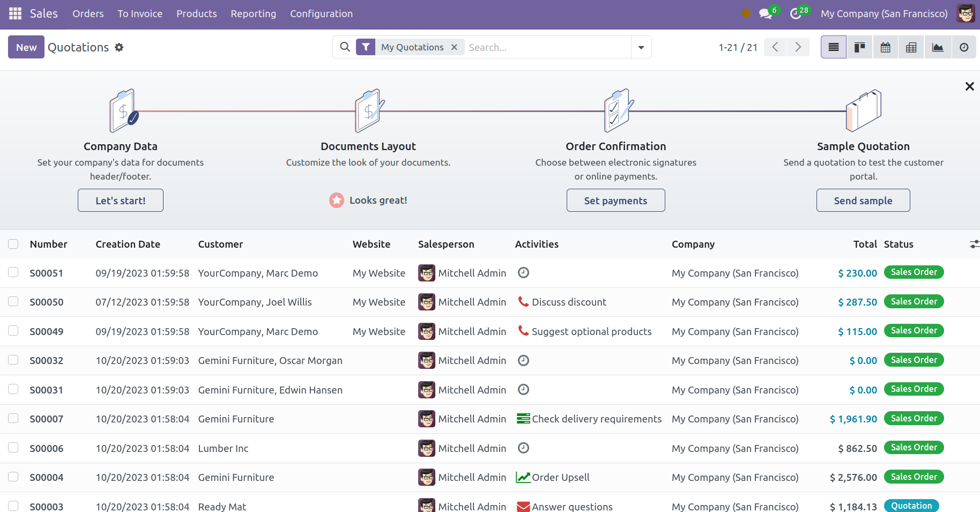The height and width of the screenshot is (512, 980).
Task: Click the Quotations settings gear
Action: tap(119, 47)
